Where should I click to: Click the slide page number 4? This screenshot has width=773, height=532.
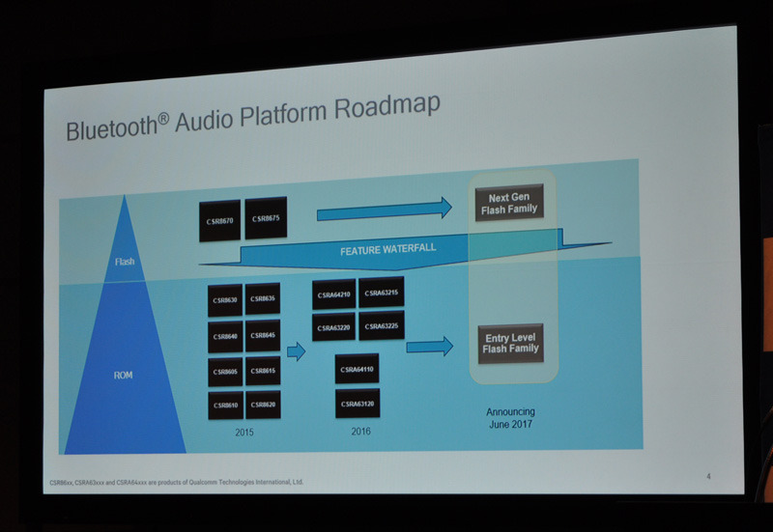coord(708,476)
